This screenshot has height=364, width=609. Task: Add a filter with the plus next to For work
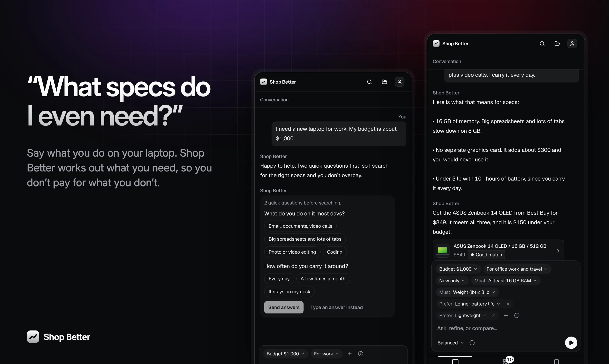tap(350, 354)
